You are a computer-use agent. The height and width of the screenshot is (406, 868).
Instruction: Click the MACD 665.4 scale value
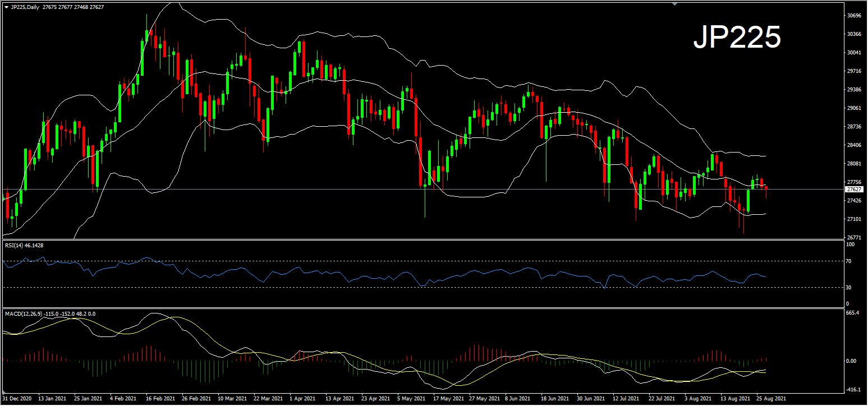click(x=853, y=313)
